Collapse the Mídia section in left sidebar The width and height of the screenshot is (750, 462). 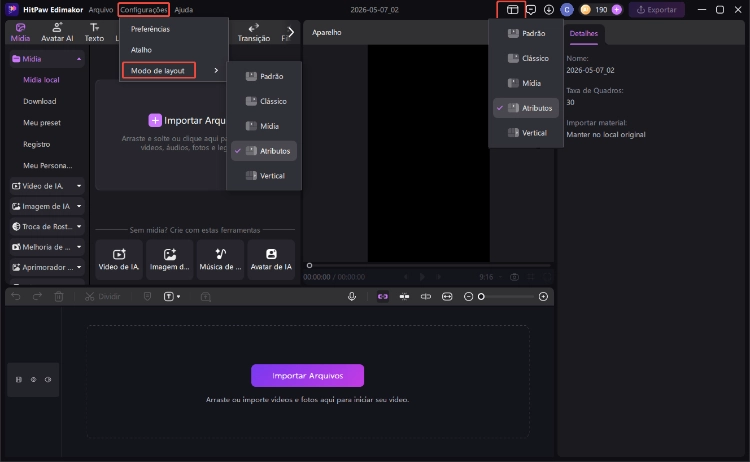(x=79, y=59)
